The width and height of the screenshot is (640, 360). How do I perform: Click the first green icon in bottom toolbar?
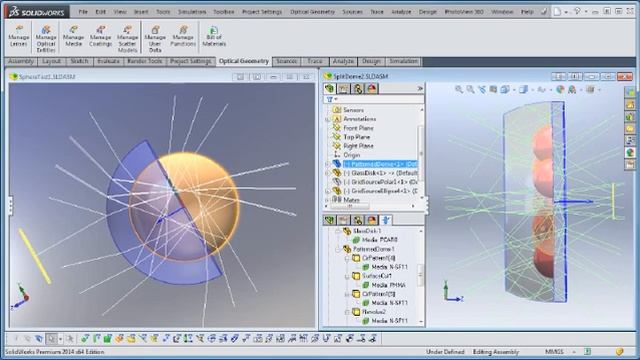(85, 338)
